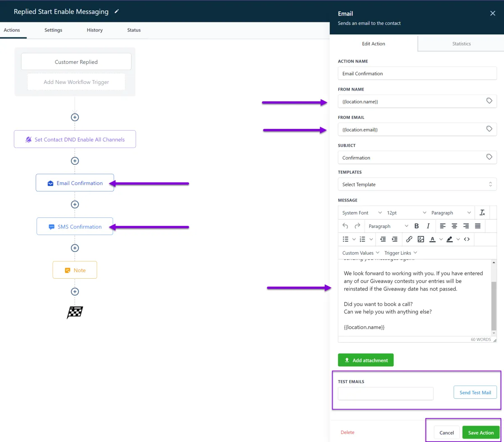Switch to the History tab

(x=94, y=30)
